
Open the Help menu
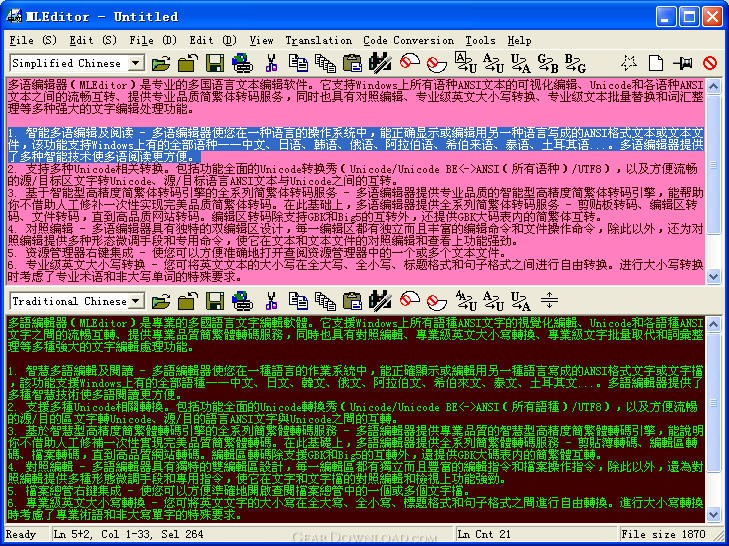(x=519, y=40)
